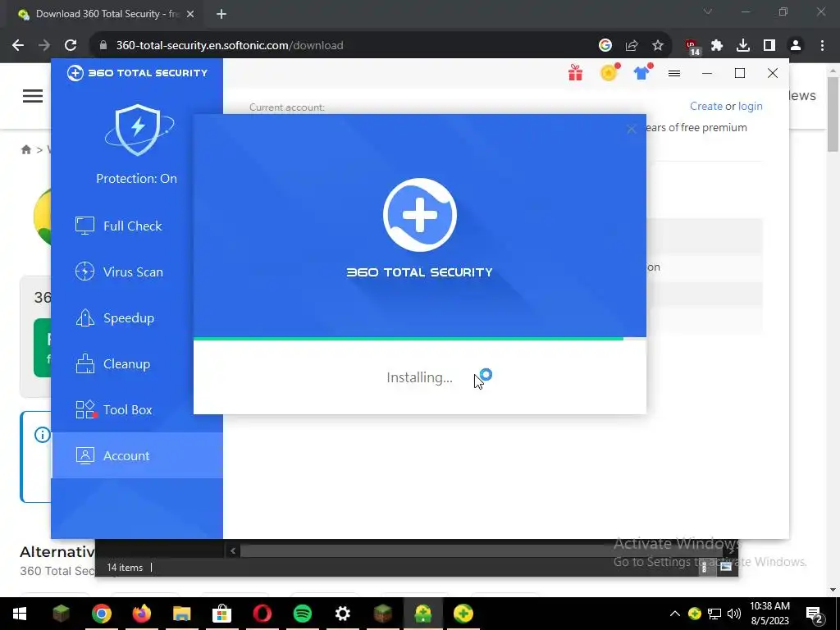Click Softonic breadcrumb home icon
Screen dimensions: 840x630
(25, 149)
